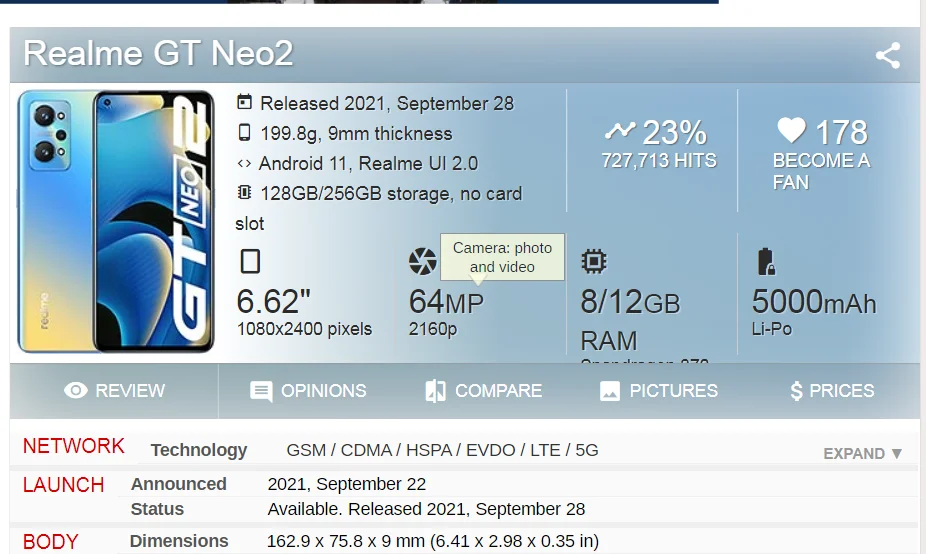Click the battery icon above 5000mAh

(x=766, y=262)
